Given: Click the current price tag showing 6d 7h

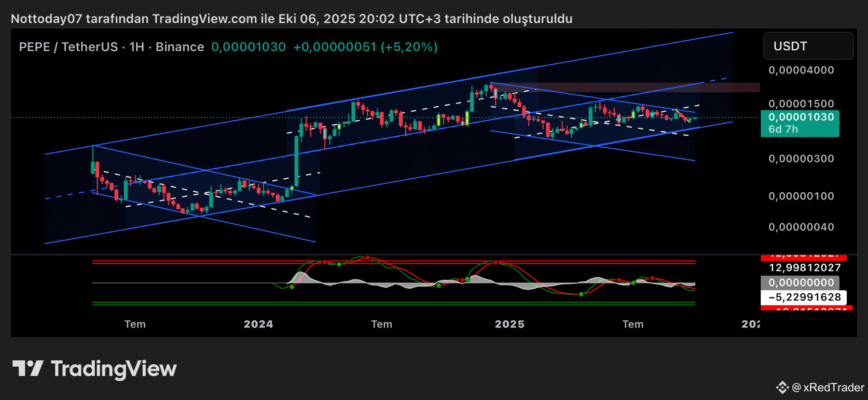Looking at the screenshot, I should pos(800,124).
